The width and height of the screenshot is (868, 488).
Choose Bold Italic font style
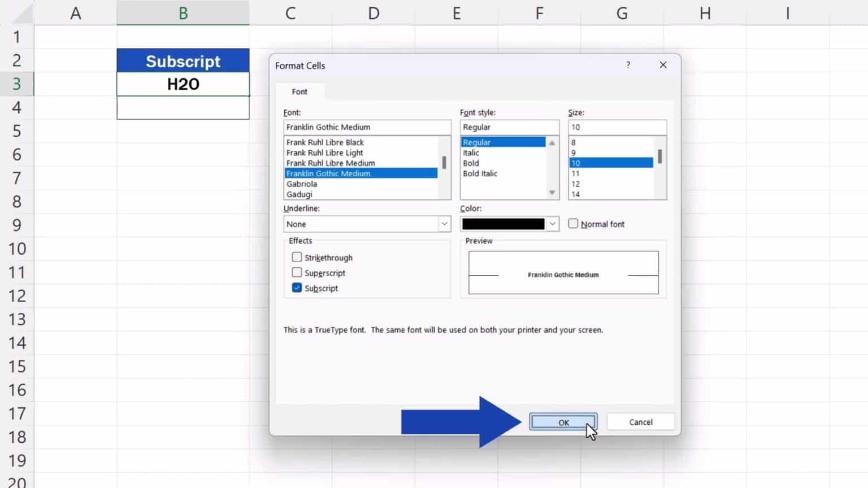pos(480,174)
